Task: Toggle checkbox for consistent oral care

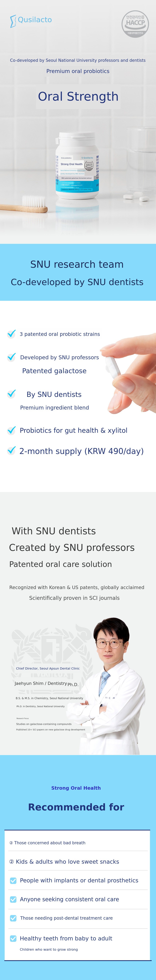Action: pos(13,899)
